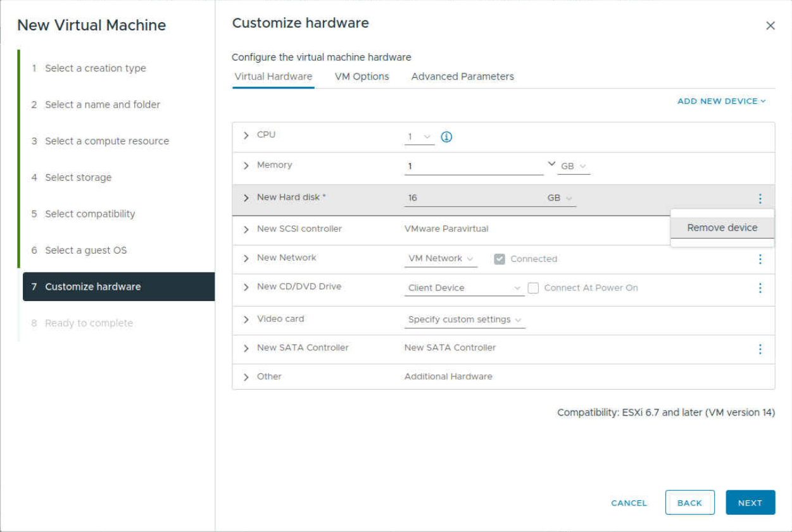Screen dimensions: 792x532
Task: Expand the Video card row
Action: pos(246,319)
